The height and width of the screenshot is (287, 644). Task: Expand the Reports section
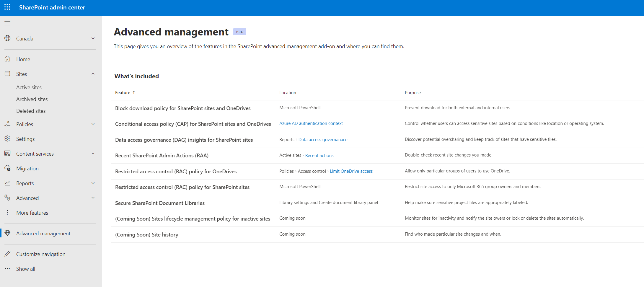(93, 183)
